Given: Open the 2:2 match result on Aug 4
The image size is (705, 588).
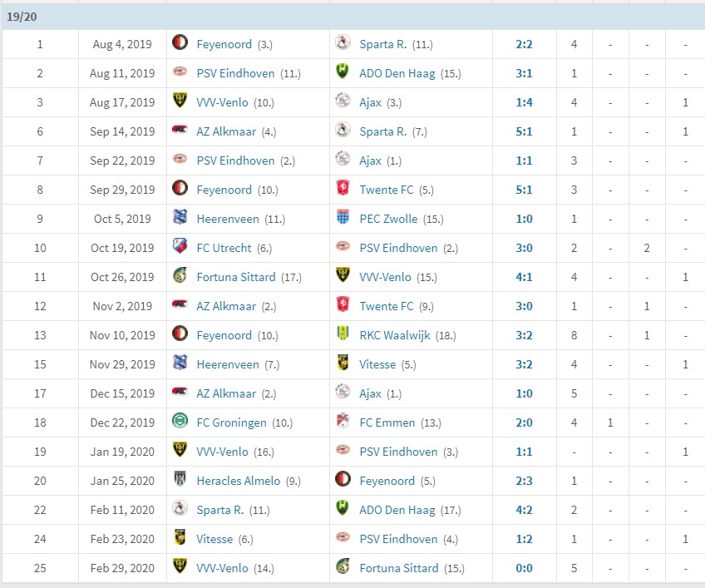Looking at the screenshot, I should [524, 44].
